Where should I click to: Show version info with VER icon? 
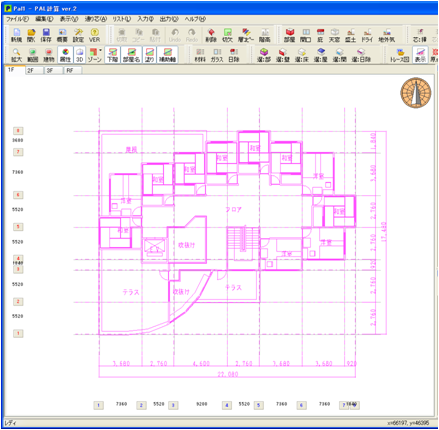coord(94,35)
